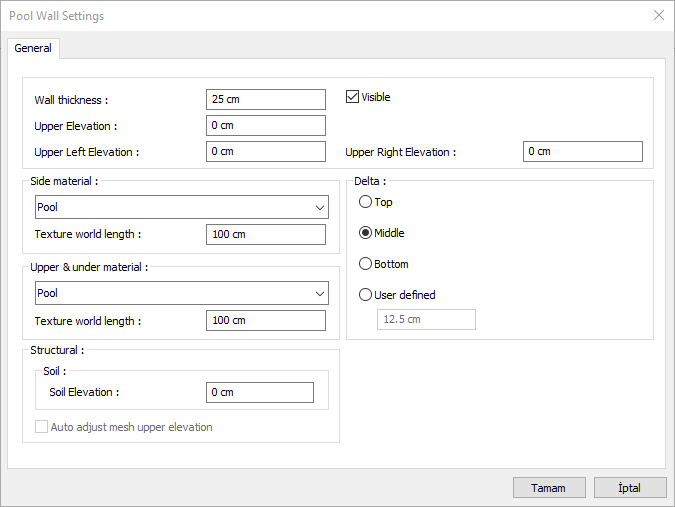675x507 pixels.
Task: Close the Pool Wall Settings dialog
Action: pyautogui.click(x=658, y=15)
